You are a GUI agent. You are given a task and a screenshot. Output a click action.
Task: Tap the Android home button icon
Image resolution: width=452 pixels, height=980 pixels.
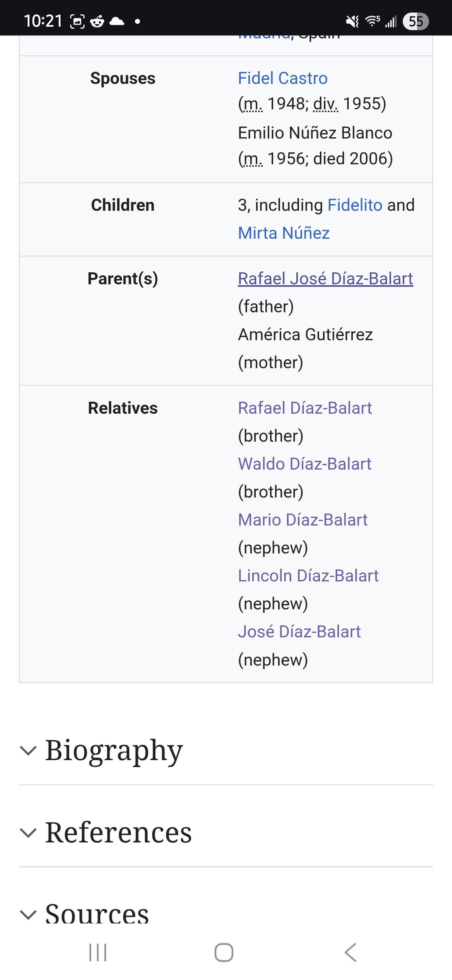(x=224, y=952)
